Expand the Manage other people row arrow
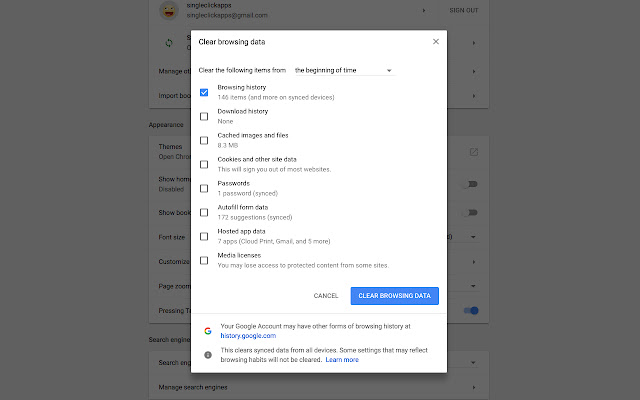Image resolution: width=640 pixels, height=400 pixels. pos(473,71)
